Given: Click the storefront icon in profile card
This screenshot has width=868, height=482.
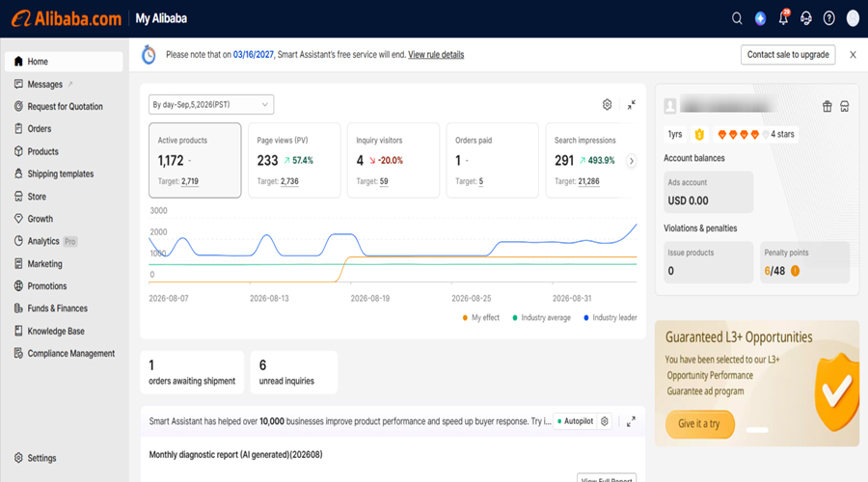Looking at the screenshot, I should (x=844, y=106).
